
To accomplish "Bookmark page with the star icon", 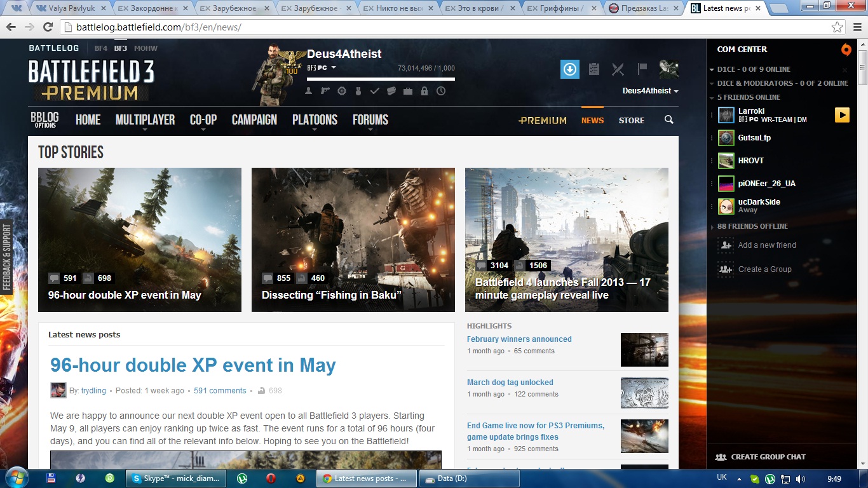I will coord(837,27).
